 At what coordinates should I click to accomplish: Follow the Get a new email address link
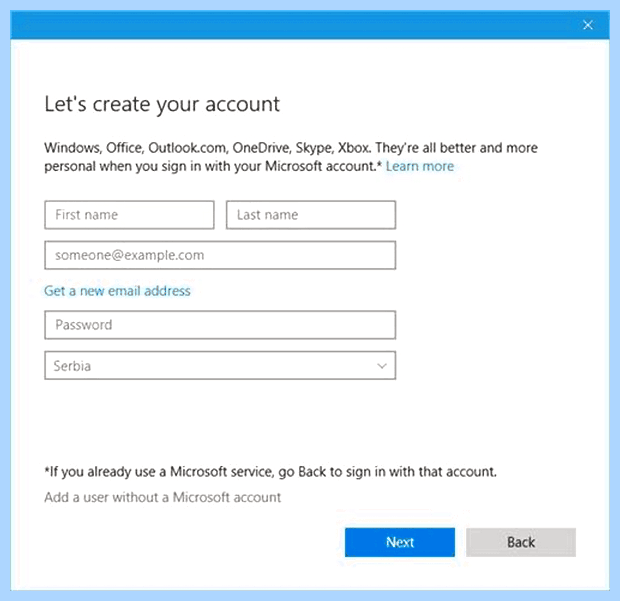tap(117, 291)
